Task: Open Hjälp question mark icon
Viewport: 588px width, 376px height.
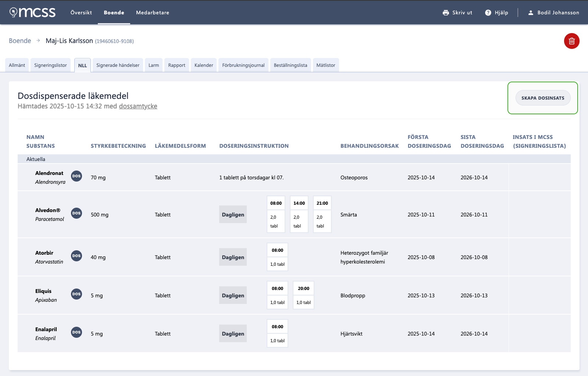Action: coord(488,12)
